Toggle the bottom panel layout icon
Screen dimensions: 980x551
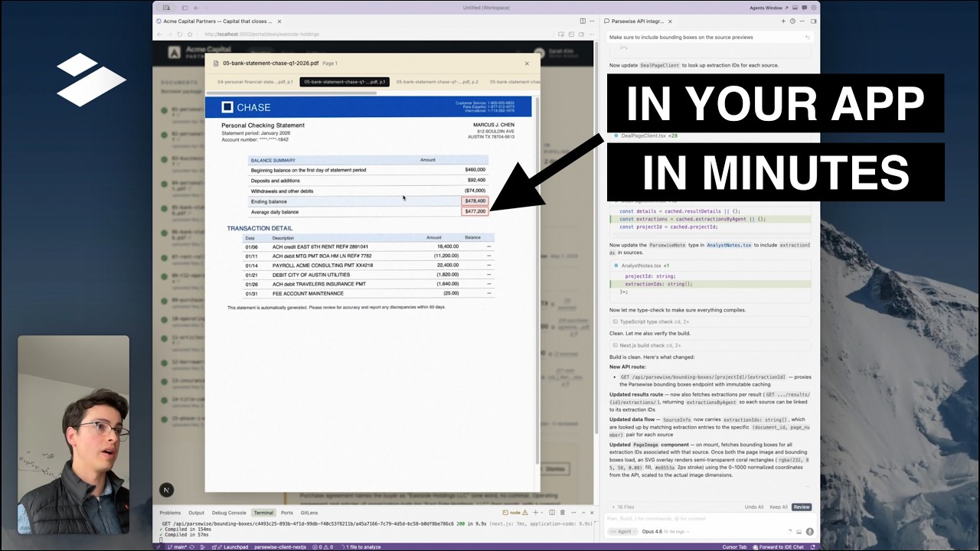pyautogui.click(x=796, y=8)
